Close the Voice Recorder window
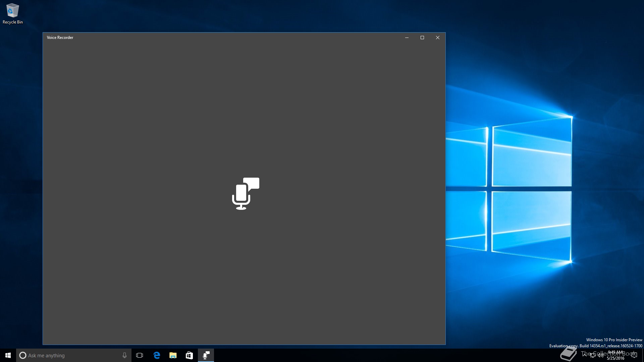The width and height of the screenshot is (644, 362). click(x=438, y=38)
